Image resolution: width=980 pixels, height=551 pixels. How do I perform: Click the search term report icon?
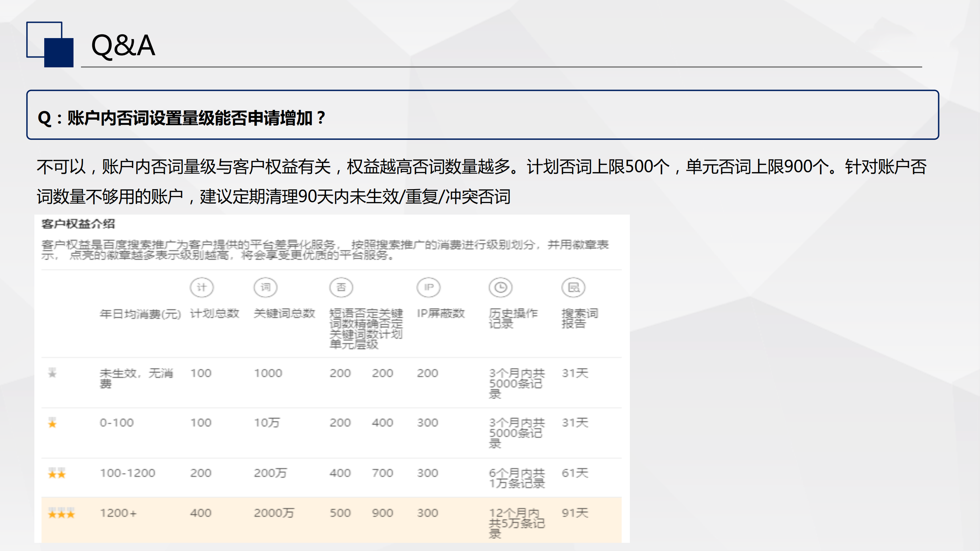[x=574, y=287]
